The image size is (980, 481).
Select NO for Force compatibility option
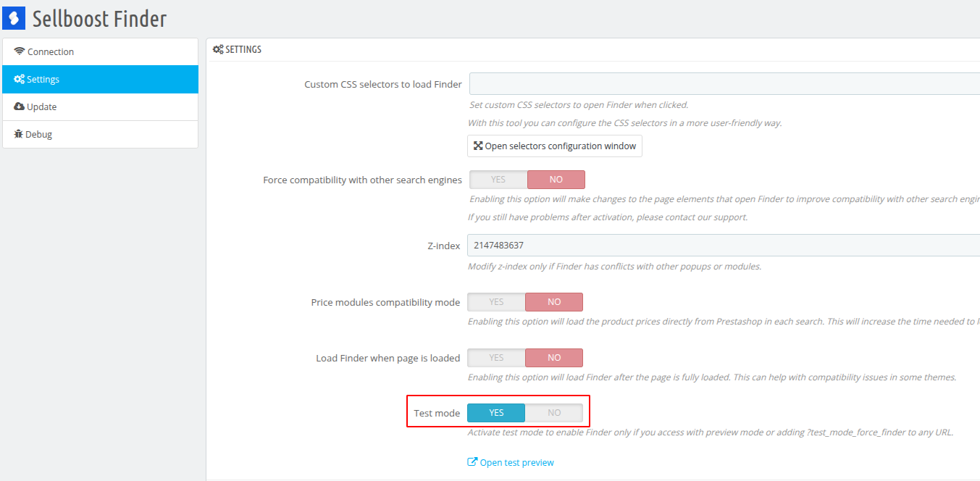click(x=556, y=180)
